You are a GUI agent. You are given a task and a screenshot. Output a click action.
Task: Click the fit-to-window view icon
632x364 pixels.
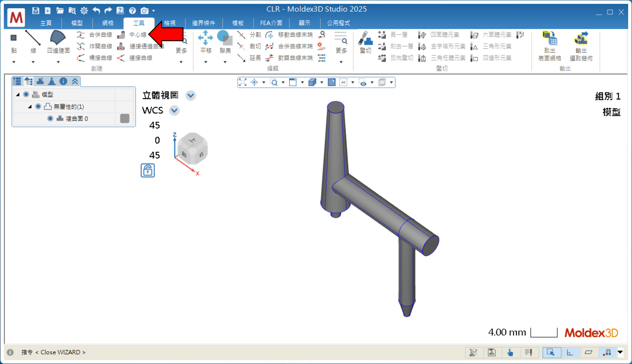[x=243, y=82]
